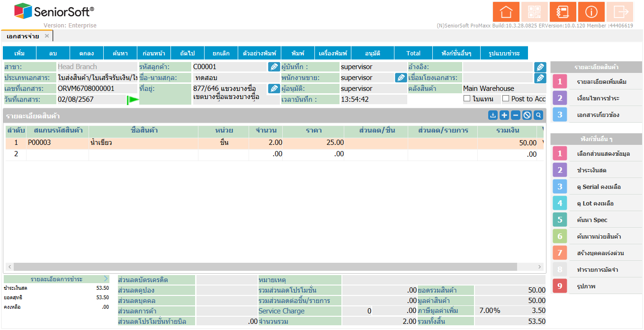
Task: Click the logout exit icon
Action: pos(620,12)
